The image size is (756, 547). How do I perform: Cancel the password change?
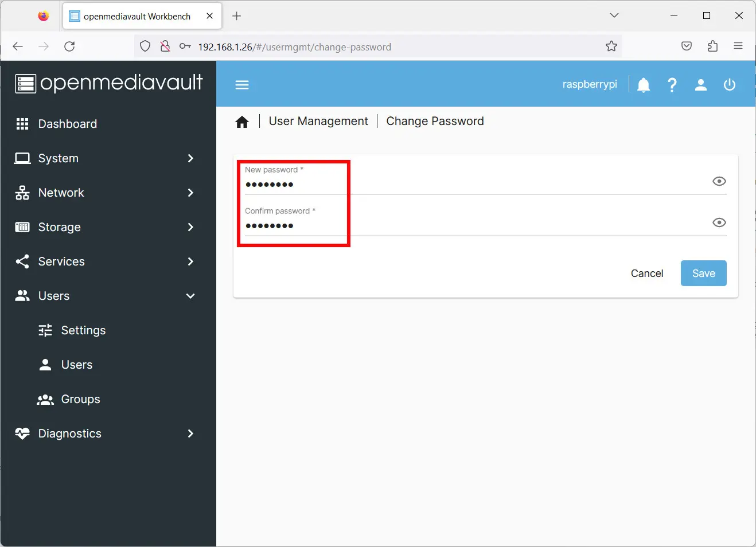647,273
